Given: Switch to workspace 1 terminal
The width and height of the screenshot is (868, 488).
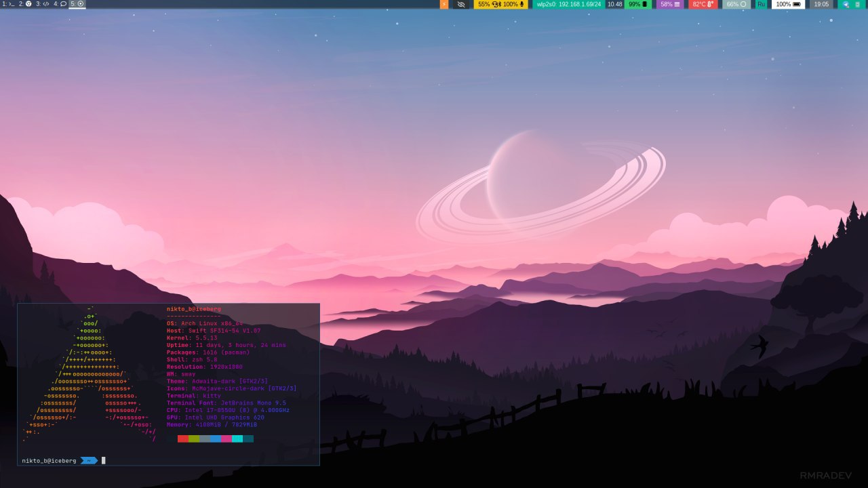Looking at the screenshot, I should click(x=8, y=4).
